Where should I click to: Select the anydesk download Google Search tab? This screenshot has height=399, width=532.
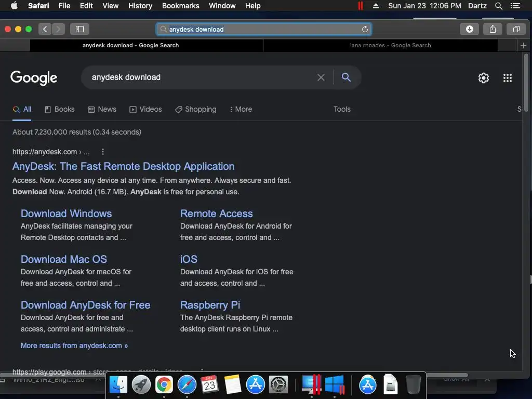click(147, 45)
